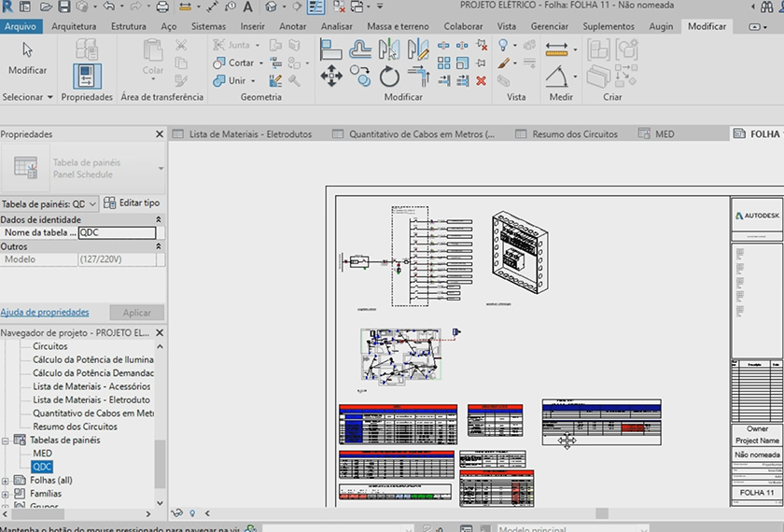Viewport: 784px width, 532px height.
Task: Select the Move tool in Modificar panel
Action: tap(331, 77)
